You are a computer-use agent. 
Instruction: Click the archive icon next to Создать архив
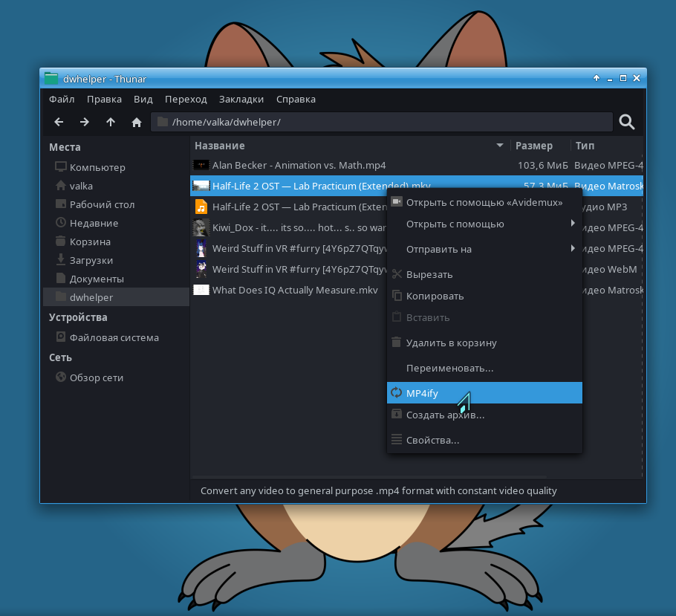pos(396,414)
